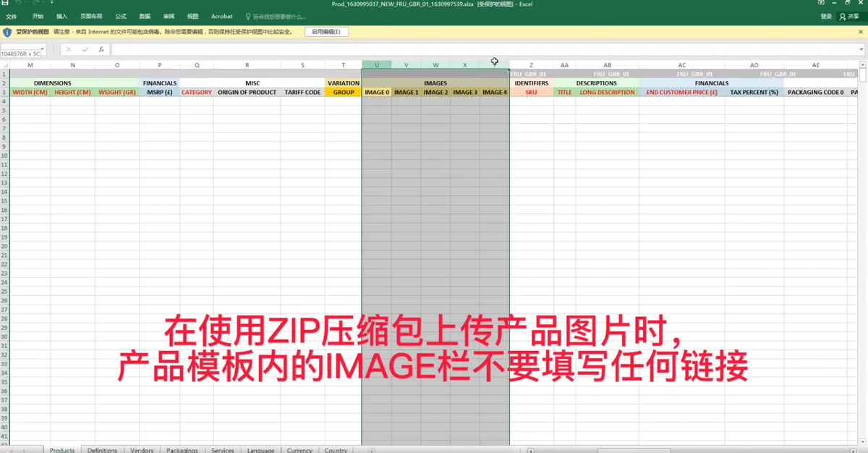868x453 pixels.
Task: Switch to the Services sheet tab
Action: coord(223,449)
